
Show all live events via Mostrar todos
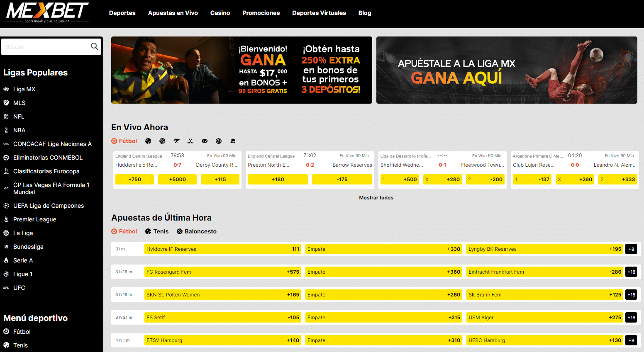(376, 198)
